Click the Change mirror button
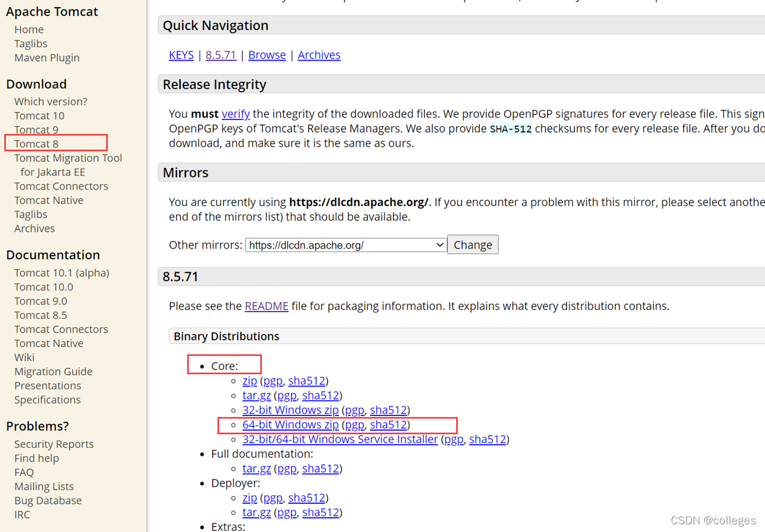This screenshot has width=765, height=532. tap(473, 244)
